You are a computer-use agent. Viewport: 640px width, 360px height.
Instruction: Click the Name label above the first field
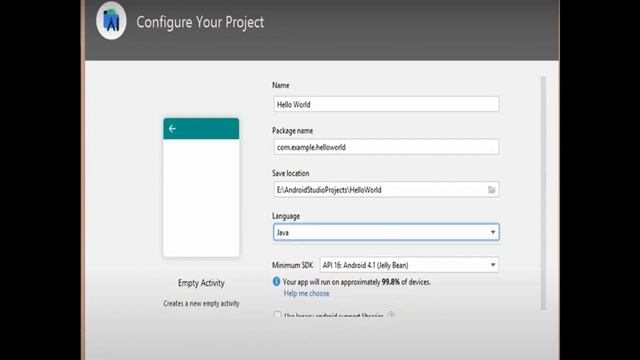pyautogui.click(x=281, y=85)
